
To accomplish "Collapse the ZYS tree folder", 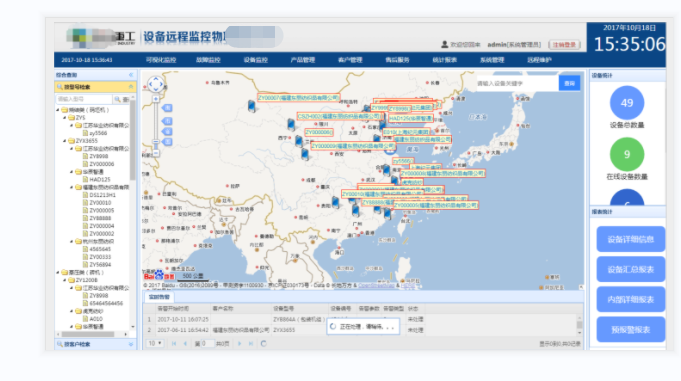I will [65, 118].
